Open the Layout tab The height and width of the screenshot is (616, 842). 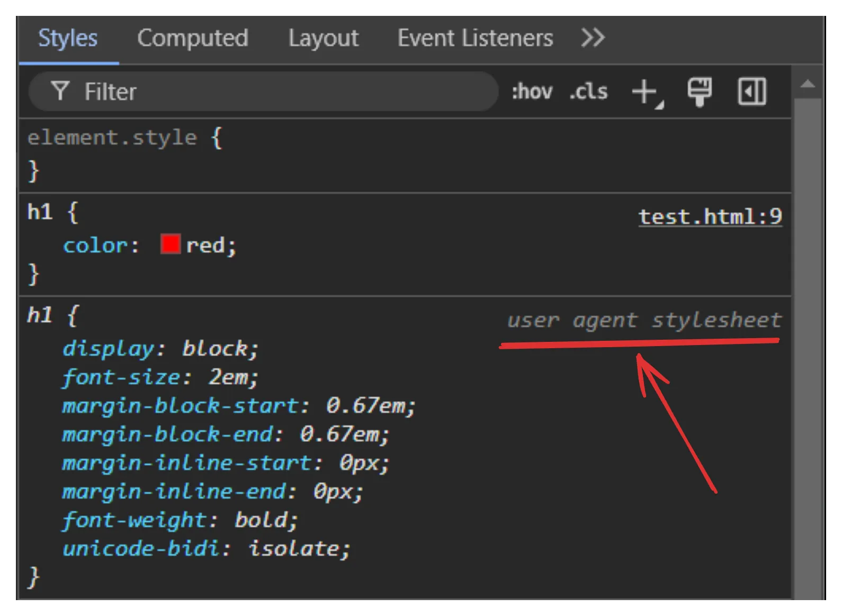tap(323, 38)
